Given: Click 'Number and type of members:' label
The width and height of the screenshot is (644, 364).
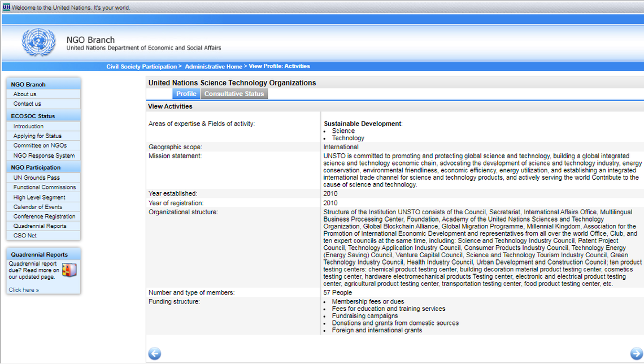Looking at the screenshot, I should pos(192,293).
